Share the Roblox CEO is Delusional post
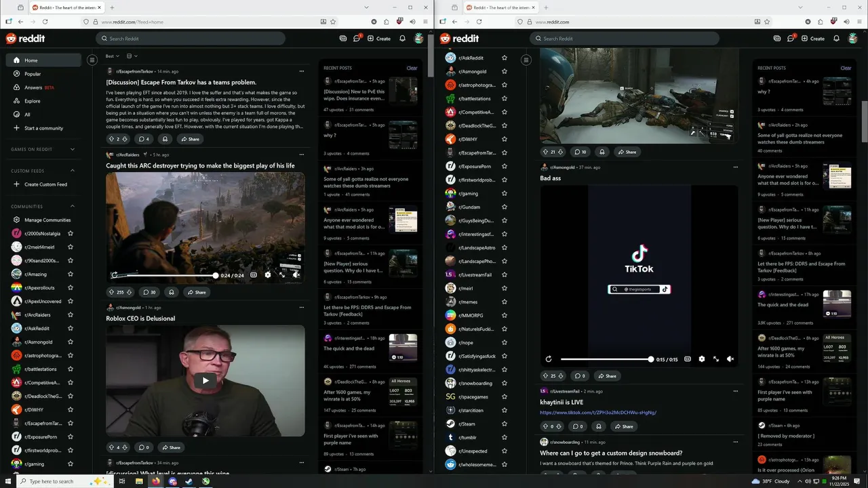 click(170, 447)
